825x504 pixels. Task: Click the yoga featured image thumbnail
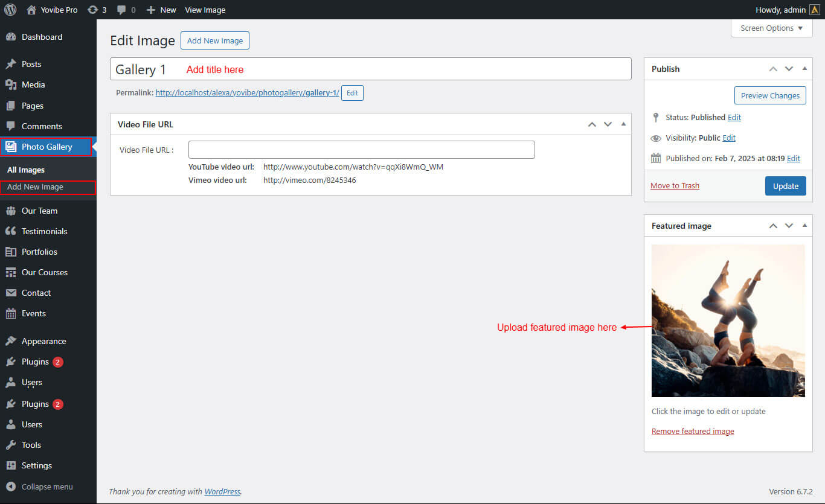point(728,321)
